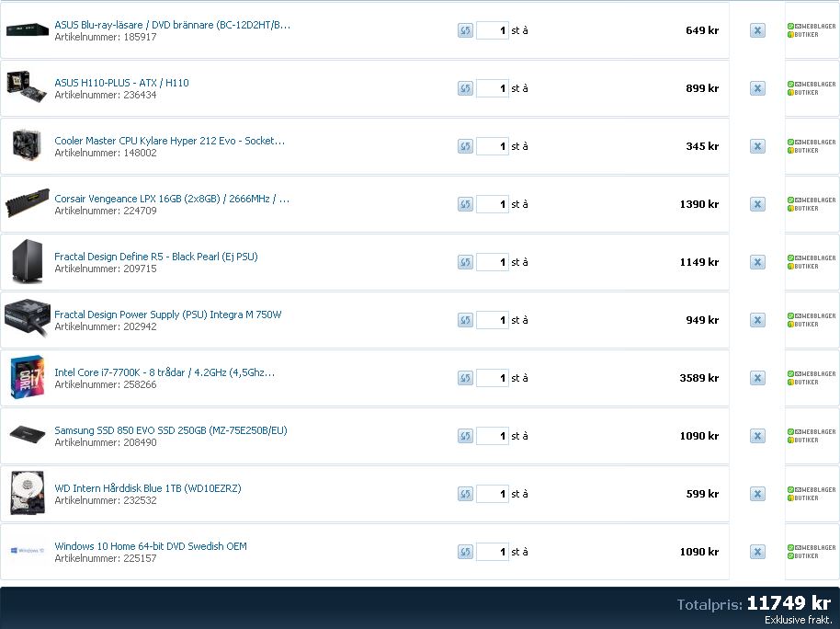Open Fractal Design Power Supply Integra M link
This screenshot has width=840, height=629.
[167, 314]
